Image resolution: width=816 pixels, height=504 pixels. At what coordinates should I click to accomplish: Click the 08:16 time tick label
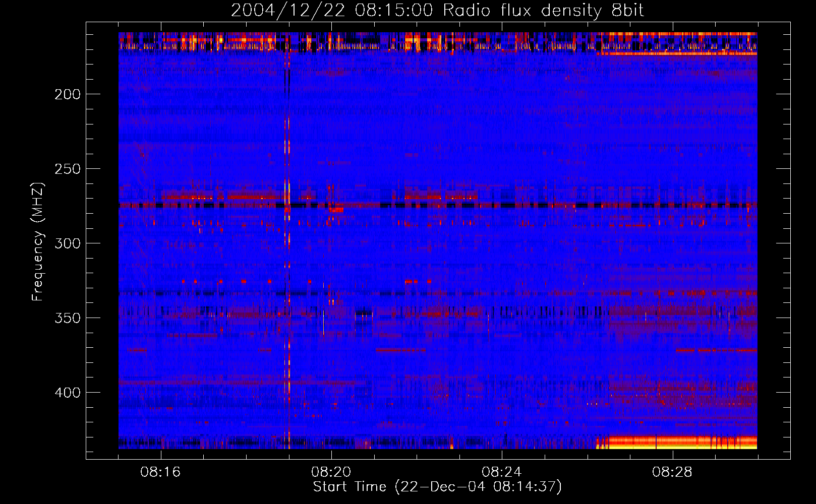(x=161, y=472)
